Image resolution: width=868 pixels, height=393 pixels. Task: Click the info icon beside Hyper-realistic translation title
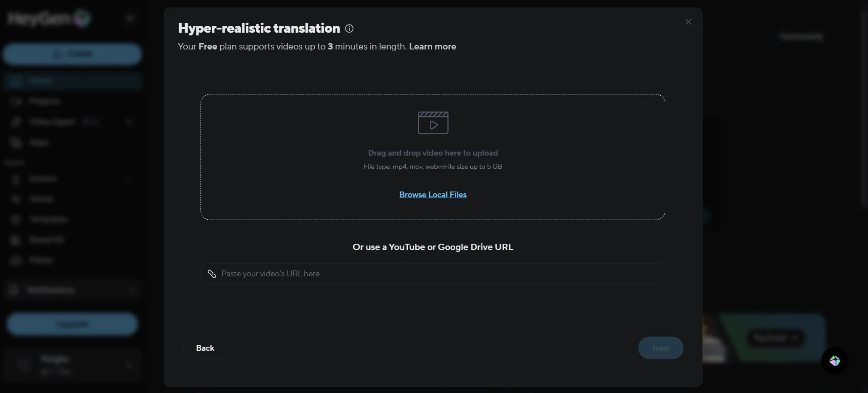pyautogui.click(x=349, y=29)
